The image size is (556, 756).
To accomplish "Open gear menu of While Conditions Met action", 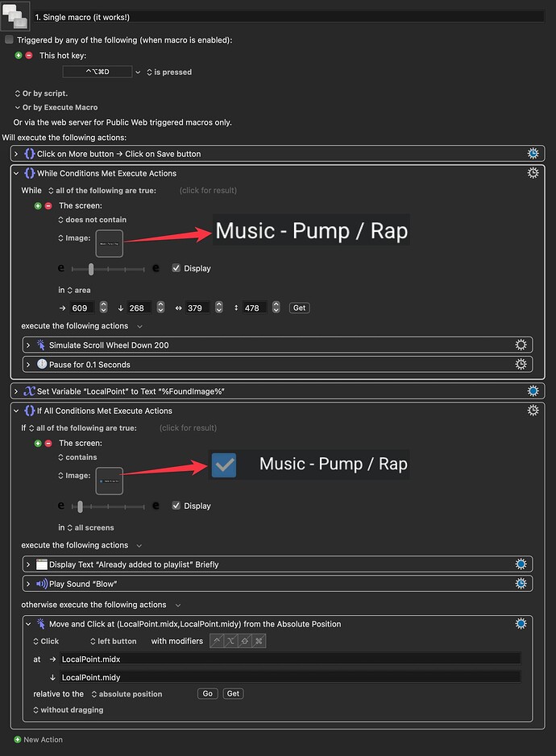I will pos(532,173).
